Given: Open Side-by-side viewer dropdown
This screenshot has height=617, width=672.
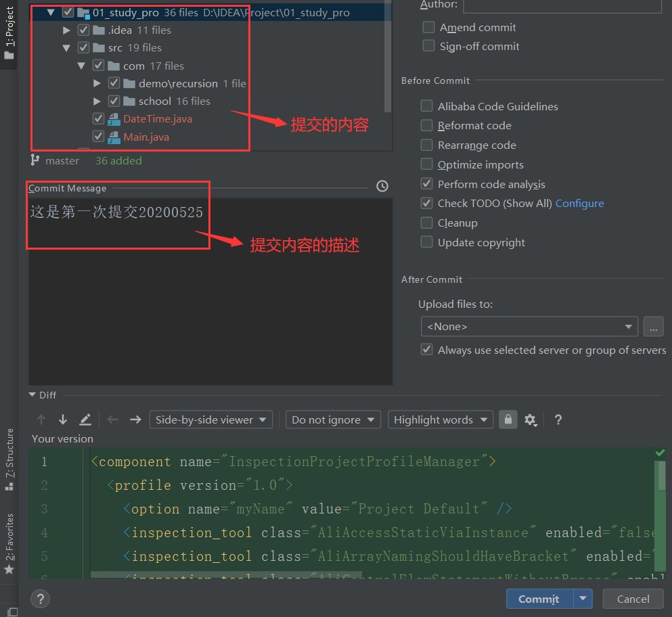Looking at the screenshot, I should tap(211, 419).
